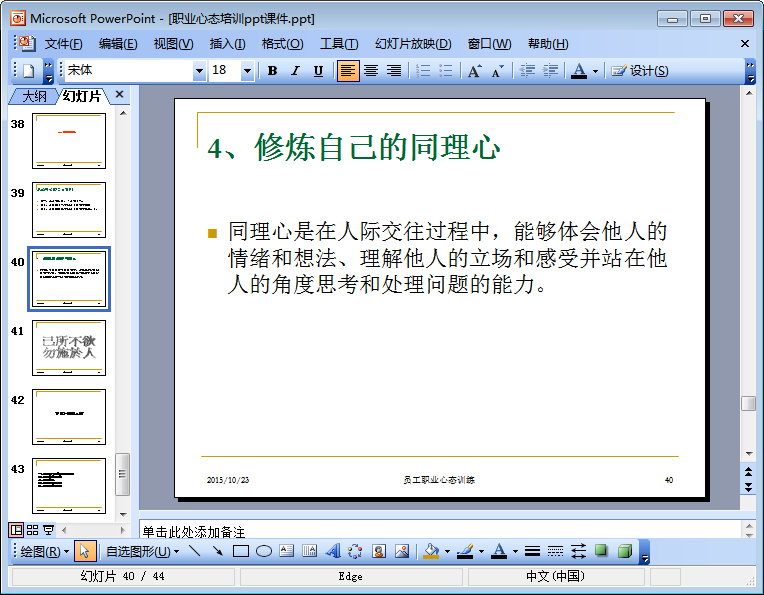Click the New slide document icon

(29, 71)
